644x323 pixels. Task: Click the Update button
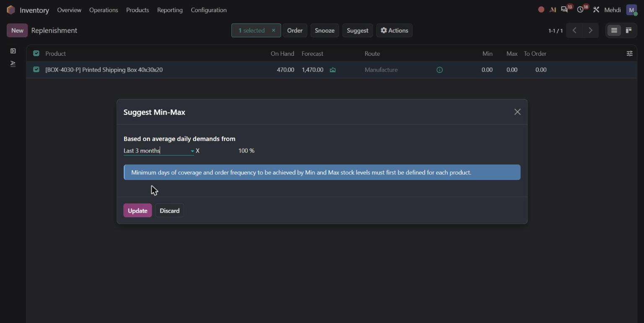tap(138, 211)
